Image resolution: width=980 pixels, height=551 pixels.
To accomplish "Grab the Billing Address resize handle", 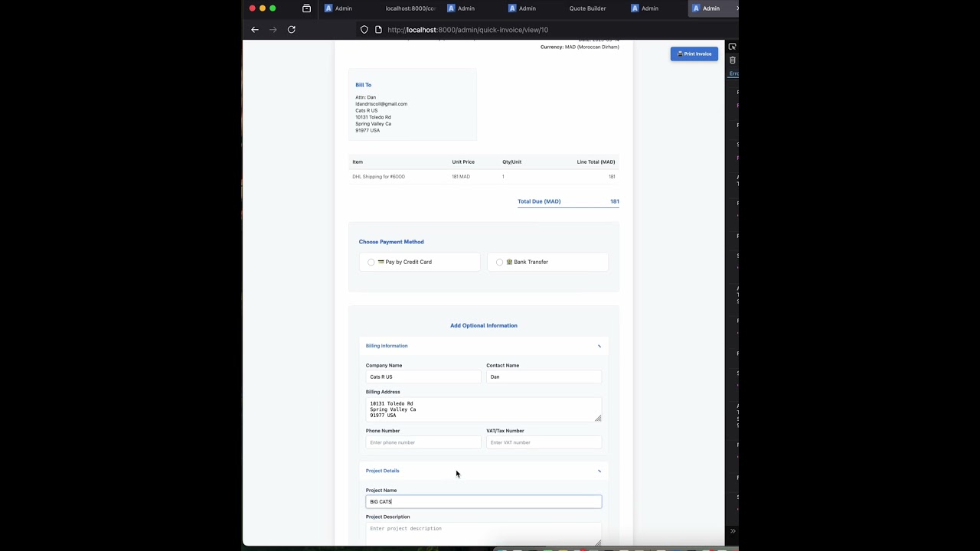I will point(598,418).
